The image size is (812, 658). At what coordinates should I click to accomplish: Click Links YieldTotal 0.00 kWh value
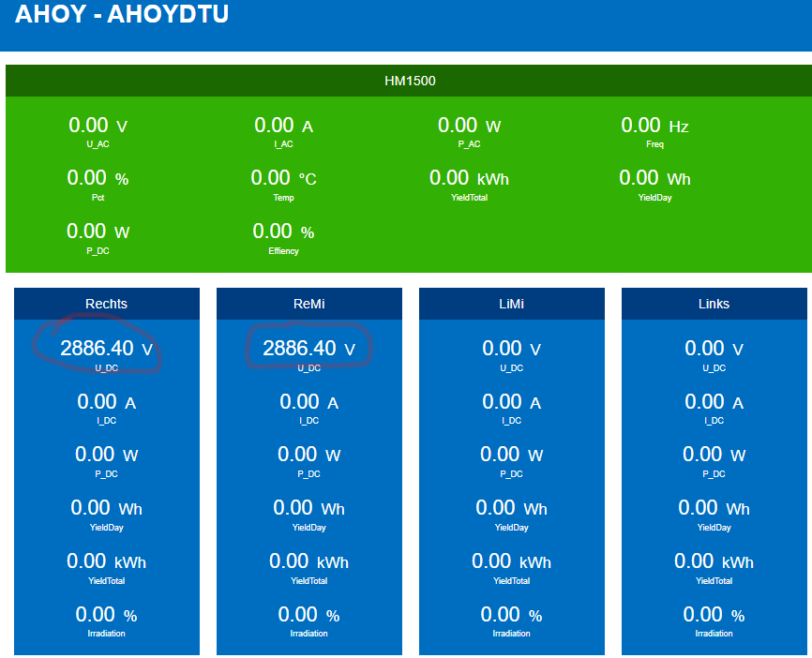pos(714,561)
